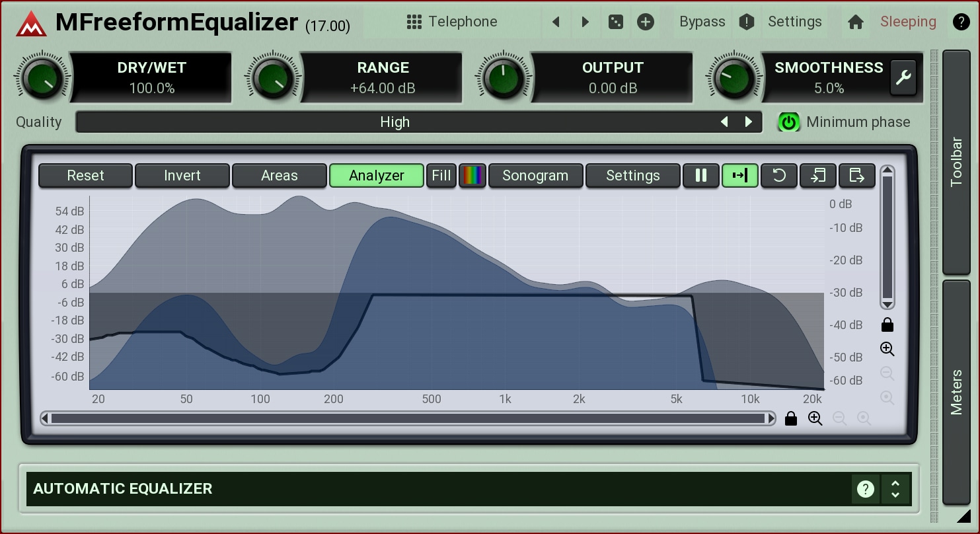Toggle the Minimum phase power button
This screenshot has height=534, width=980.
tap(788, 122)
